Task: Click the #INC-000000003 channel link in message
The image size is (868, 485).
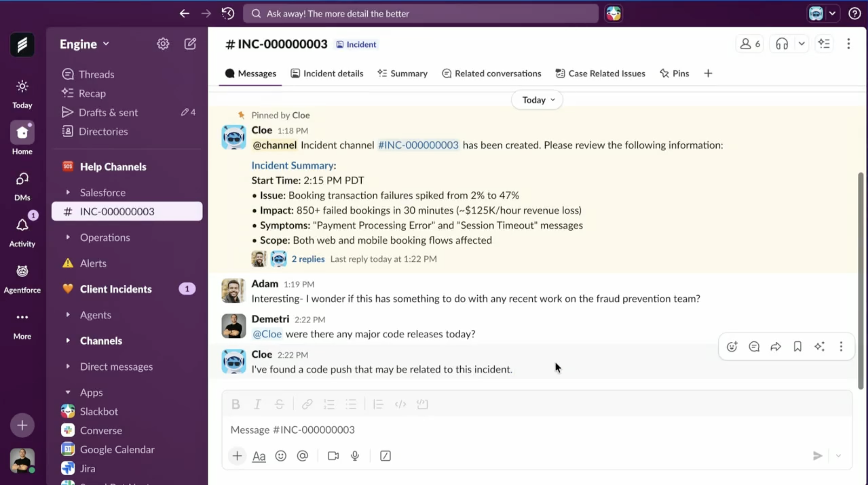Action: click(418, 145)
